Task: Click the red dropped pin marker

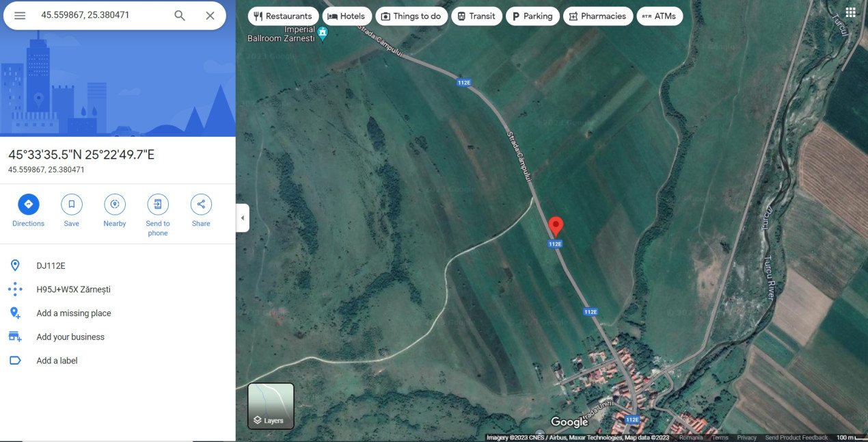Action: point(556,226)
